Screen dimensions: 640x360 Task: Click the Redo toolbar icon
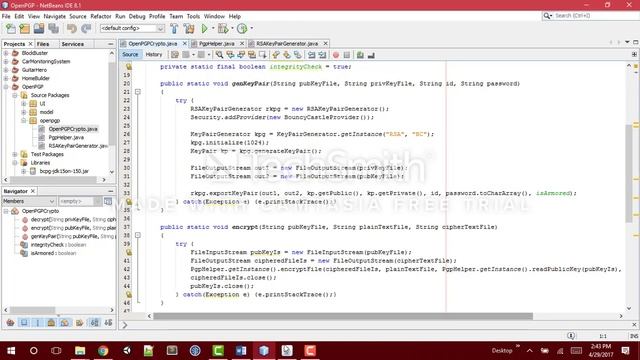coord(86,29)
